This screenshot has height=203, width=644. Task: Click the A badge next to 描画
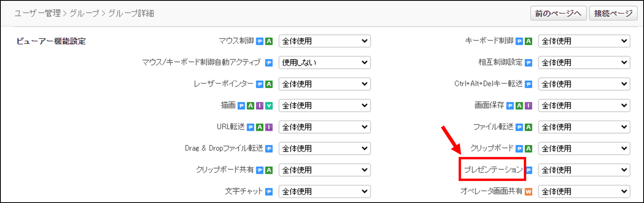(x=251, y=106)
